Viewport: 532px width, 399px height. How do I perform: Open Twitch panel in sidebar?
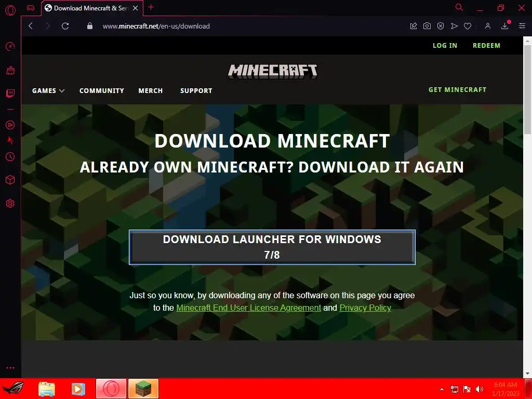point(10,94)
